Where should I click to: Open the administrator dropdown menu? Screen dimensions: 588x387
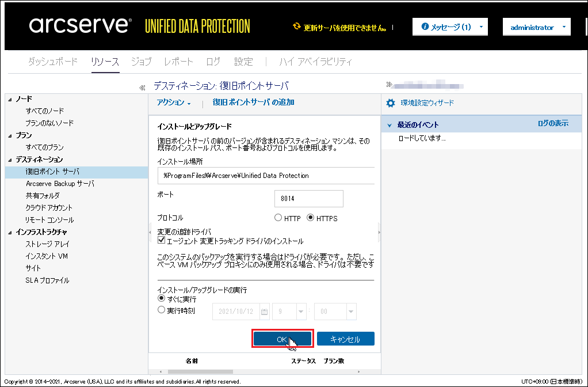pyautogui.click(x=537, y=27)
